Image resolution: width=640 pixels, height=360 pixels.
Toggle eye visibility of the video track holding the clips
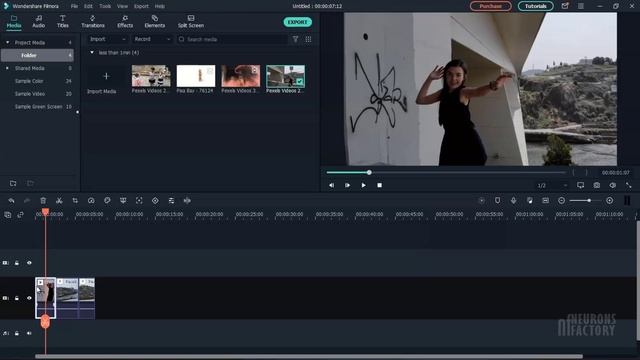tap(29, 298)
